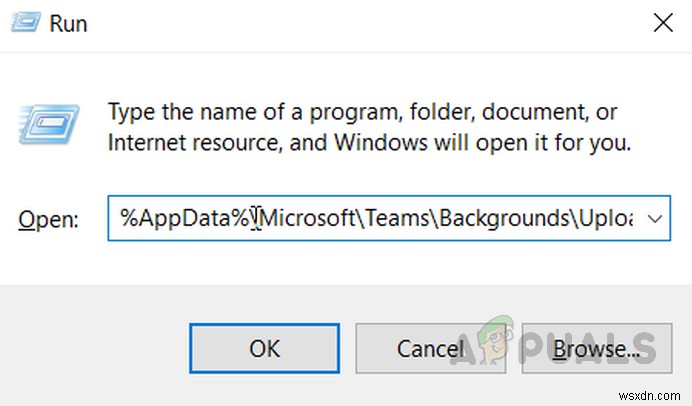Close the Run dialog with the X
The image size is (692, 406).
pos(661,21)
